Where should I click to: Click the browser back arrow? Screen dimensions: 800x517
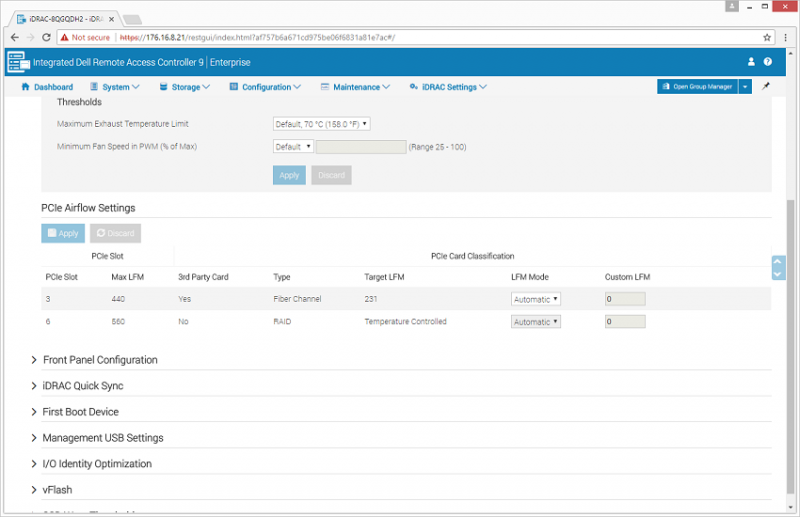coord(15,37)
